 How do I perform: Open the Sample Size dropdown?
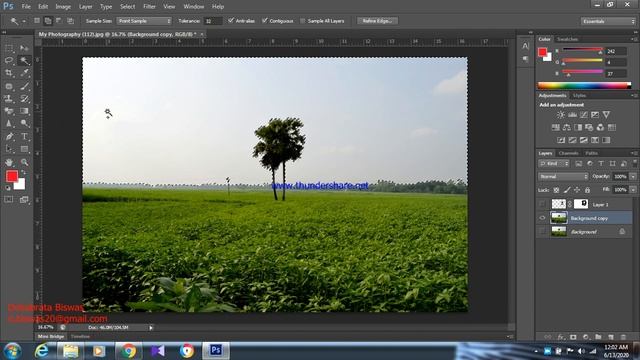tap(144, 21)
